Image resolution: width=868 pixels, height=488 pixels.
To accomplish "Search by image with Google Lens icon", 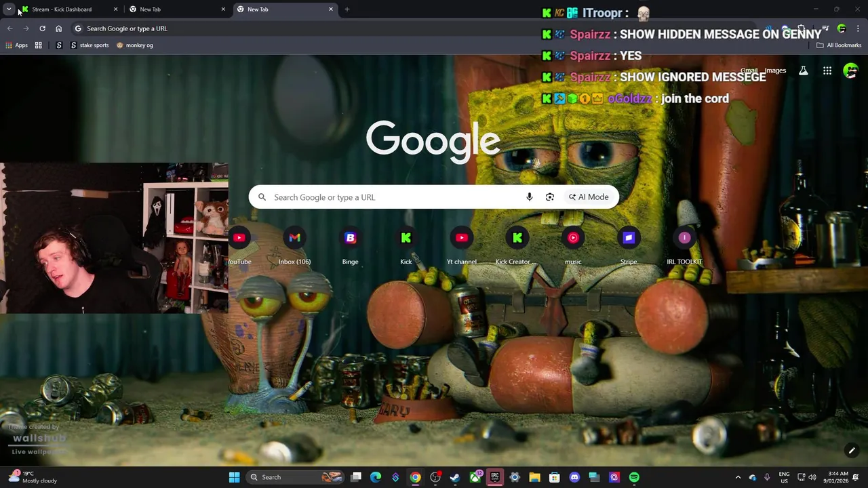I will pos(550,197).
